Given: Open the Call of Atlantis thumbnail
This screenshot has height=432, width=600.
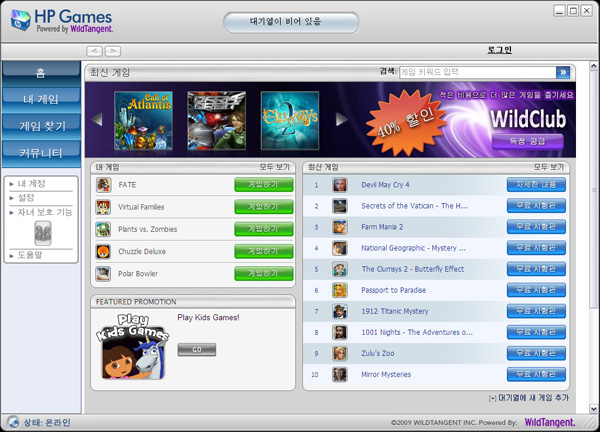Looking at the screenshot, I should [143, 120].
